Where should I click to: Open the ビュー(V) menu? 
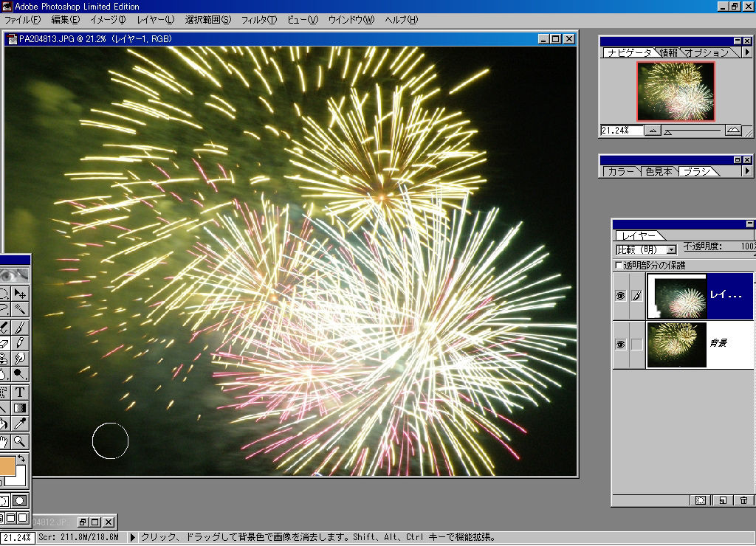pos(303,20)
